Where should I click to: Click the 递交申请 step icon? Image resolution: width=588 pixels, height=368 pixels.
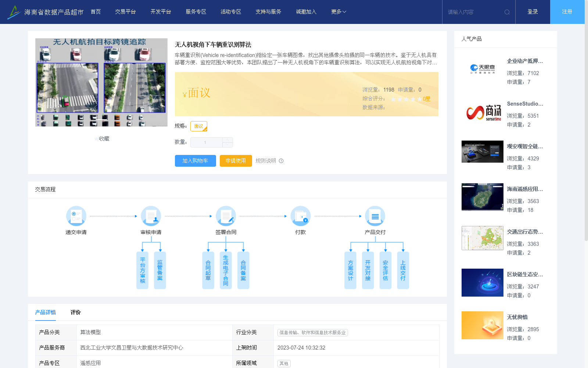tap(76, 216)
